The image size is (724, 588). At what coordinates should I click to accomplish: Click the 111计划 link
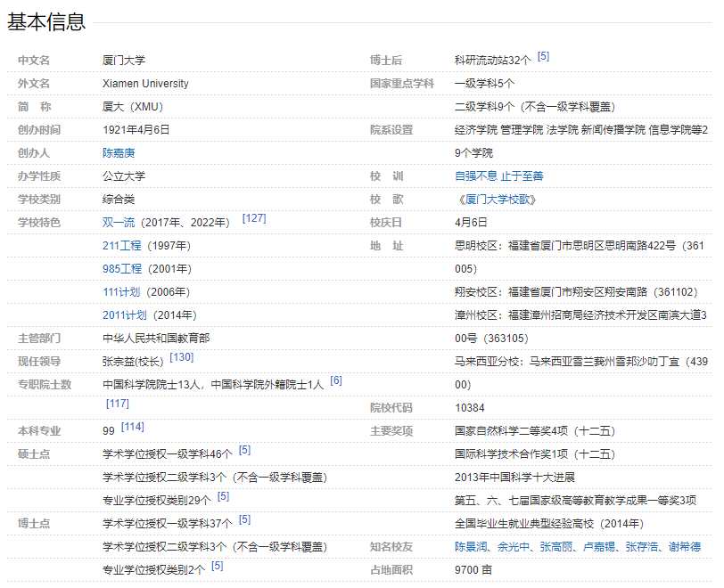(x=121, y=292)
